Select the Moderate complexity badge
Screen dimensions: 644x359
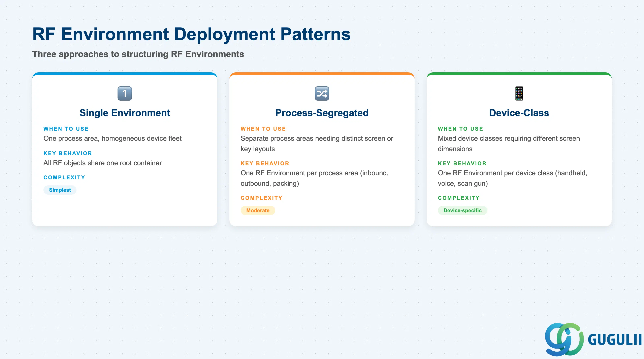(258, 210)
